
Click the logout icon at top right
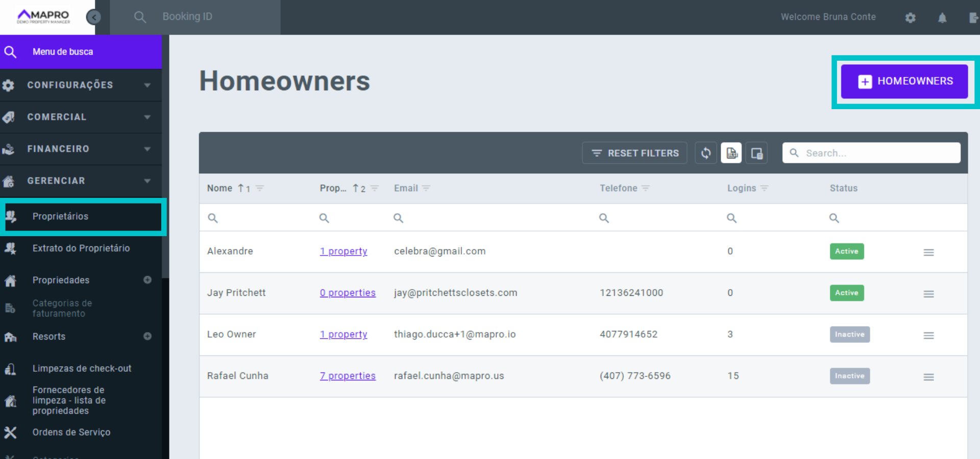[x=973, y=18]
